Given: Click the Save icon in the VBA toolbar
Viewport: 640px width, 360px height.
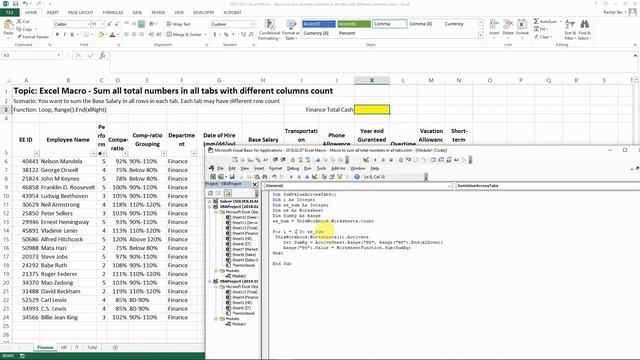Looking at the screenshot, I should tap(232, 177).
